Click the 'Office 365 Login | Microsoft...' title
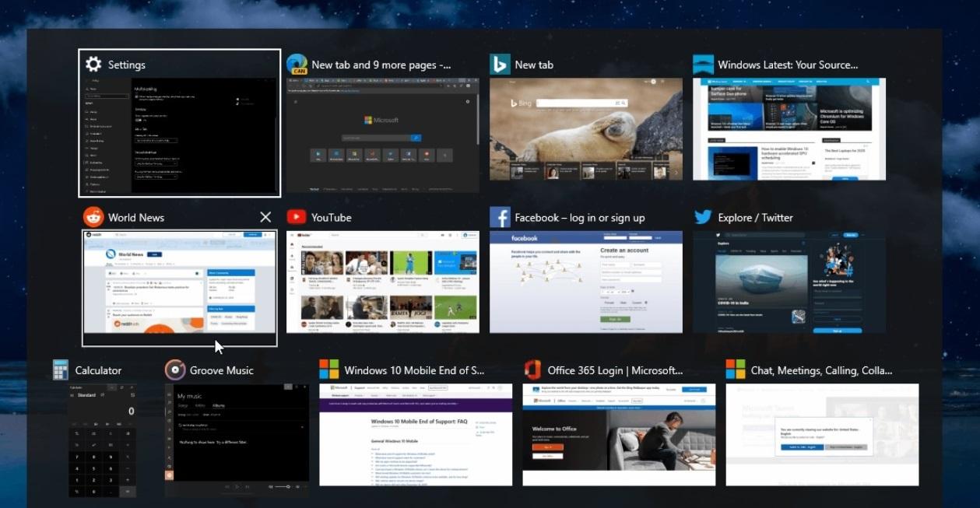Screen dimensions: 980x508 point(615,370)
